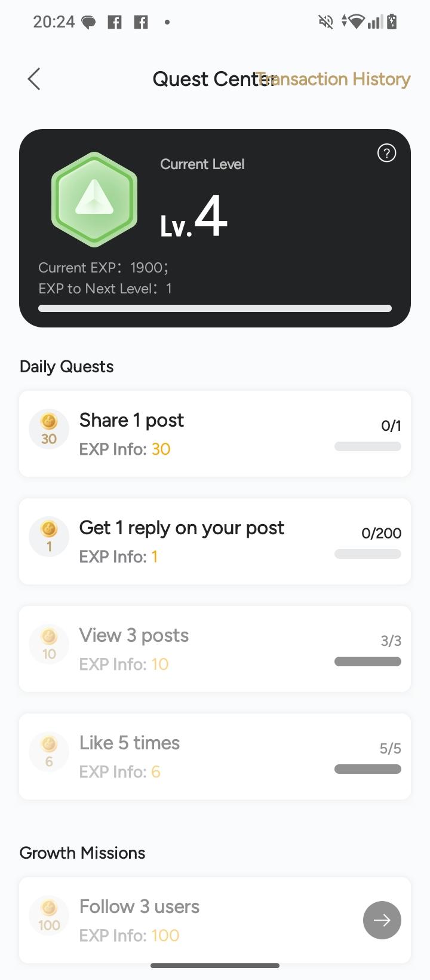Tap the 6 EXP coin icon
Screen dimensions: 430x980
pos(49,752)
